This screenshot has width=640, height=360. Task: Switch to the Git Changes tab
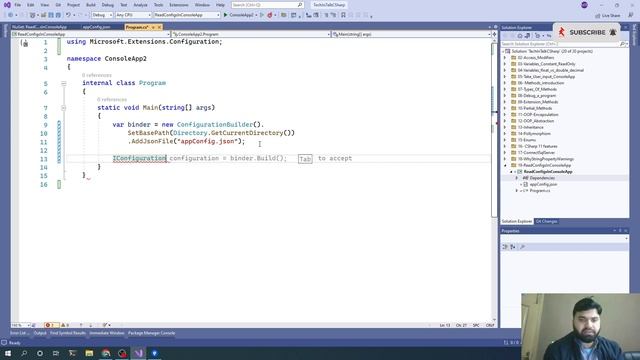[547, 221]
